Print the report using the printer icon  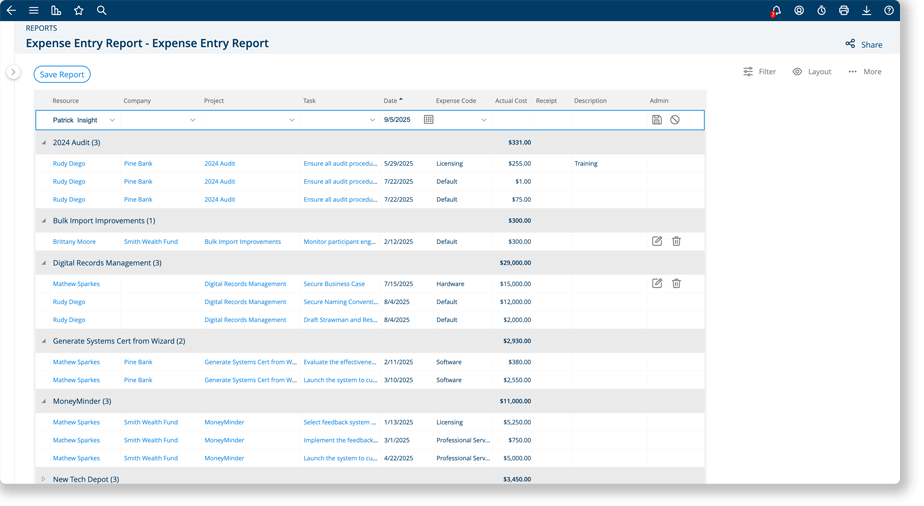[x=844, y=10]
